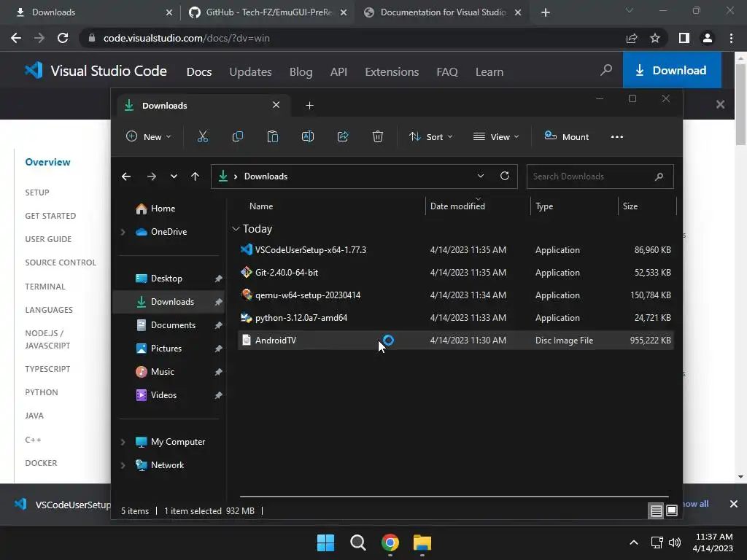Expand the address bar history dropdown
The height and width of the screenshot is (560, 747).
[481, 176]
